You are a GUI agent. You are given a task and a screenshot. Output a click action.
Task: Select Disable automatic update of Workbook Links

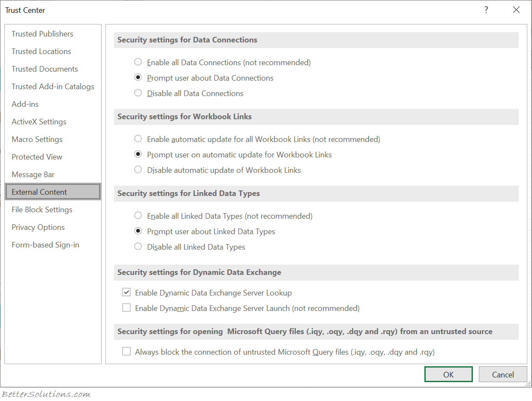point(138,170)
